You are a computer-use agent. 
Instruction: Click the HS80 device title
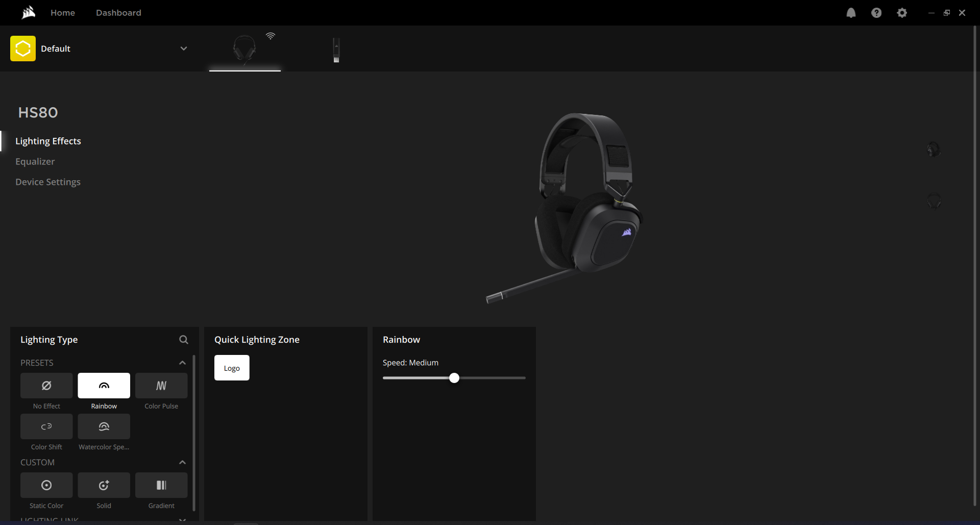tap(38, 112)
